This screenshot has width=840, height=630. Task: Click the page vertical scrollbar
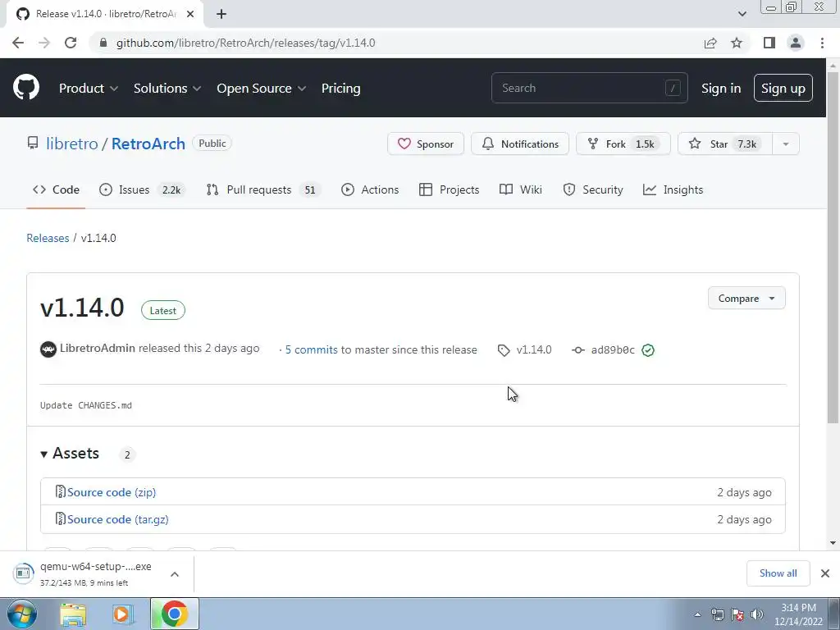tap(833, 246)
